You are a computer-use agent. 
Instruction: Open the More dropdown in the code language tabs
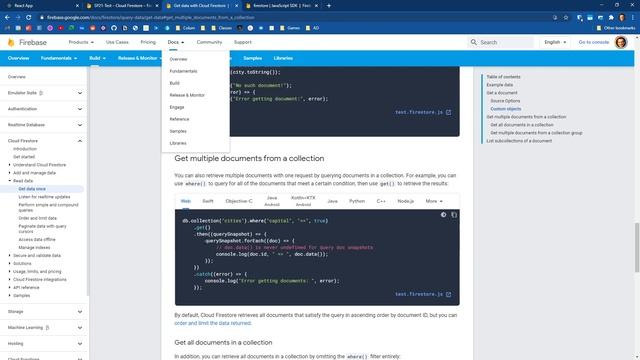(x=434, y=201)
